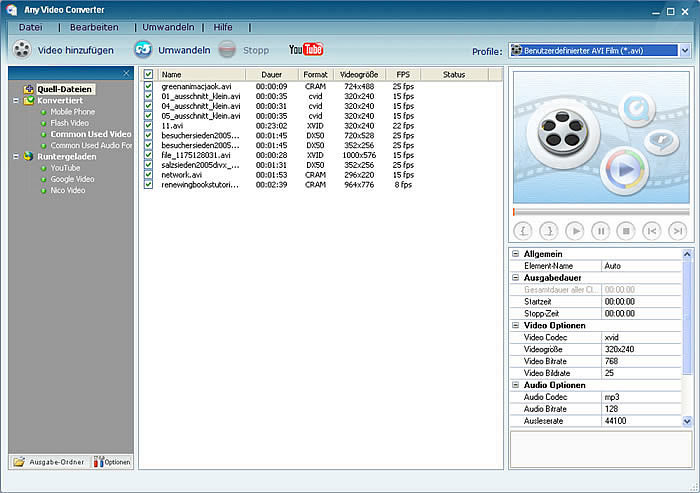Edit the Video Codec value xvid
The height and width of the screenshot is (493, 700).
click(641, 337)
